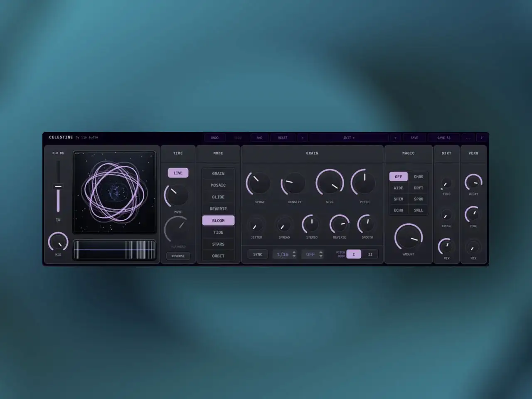Click the input gain IN slider handle
The width and height of the screenshot is (532, 399).
(x=58, y=186)
